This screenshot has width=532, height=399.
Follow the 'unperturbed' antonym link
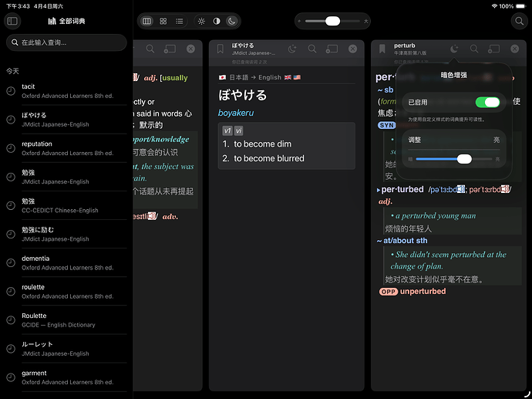click(423, 292)
